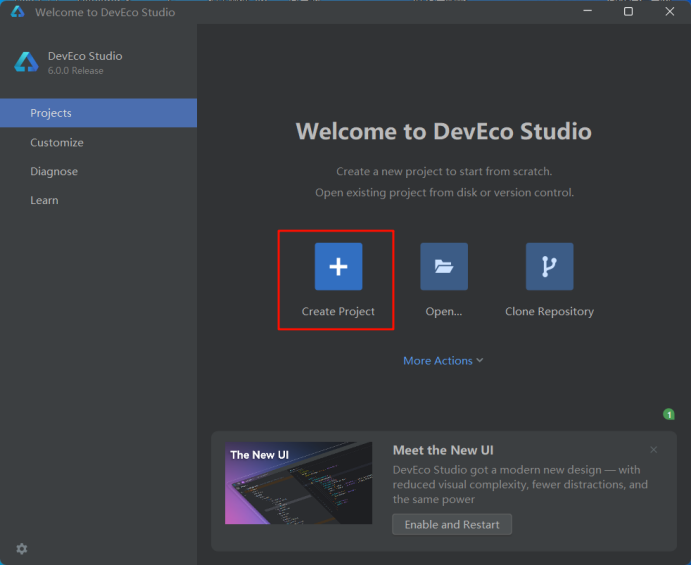
Task: Click the Enable and Restart button
Action: [x=452, y=524]
